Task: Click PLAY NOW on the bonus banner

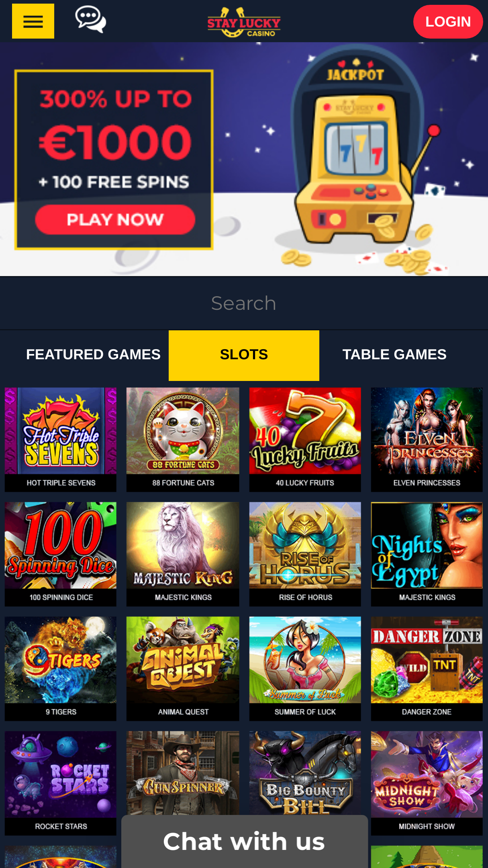Action: click(115, 219)
